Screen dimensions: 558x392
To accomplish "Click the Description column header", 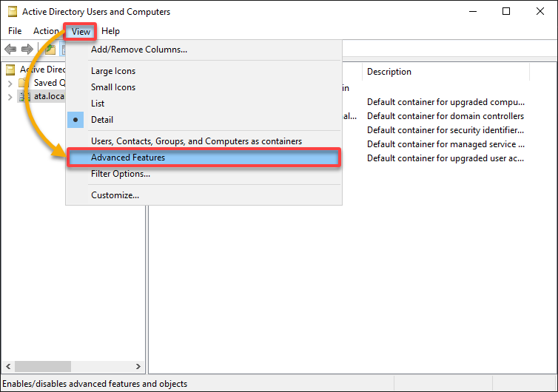I will [x=446, y=72].
